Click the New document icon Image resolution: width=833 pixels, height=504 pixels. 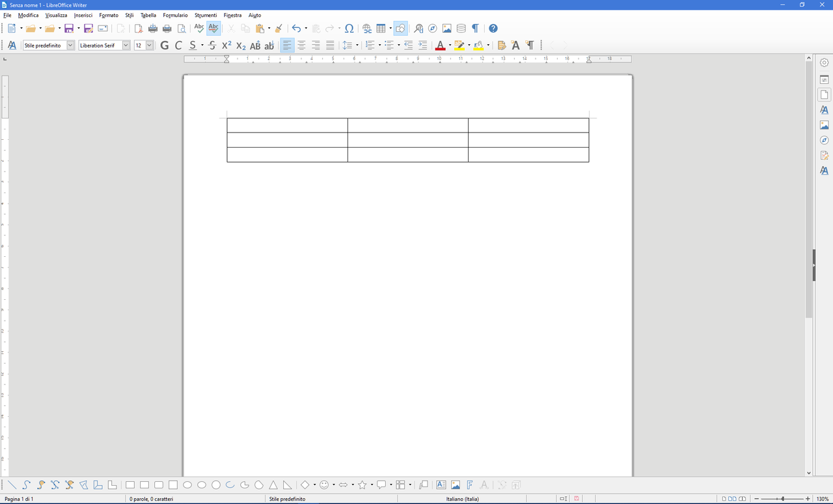click(x=12, y=29)
